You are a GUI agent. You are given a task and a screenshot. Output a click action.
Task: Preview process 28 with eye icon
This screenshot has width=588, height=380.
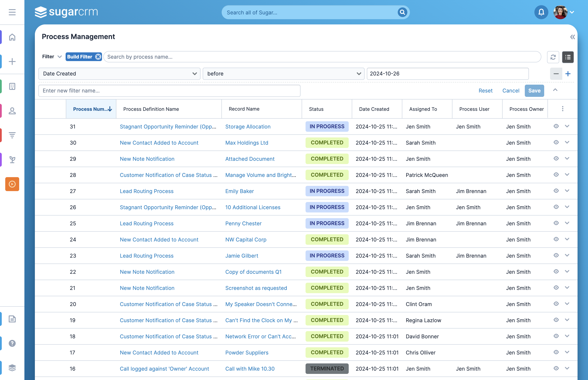[x=556, y=175]
